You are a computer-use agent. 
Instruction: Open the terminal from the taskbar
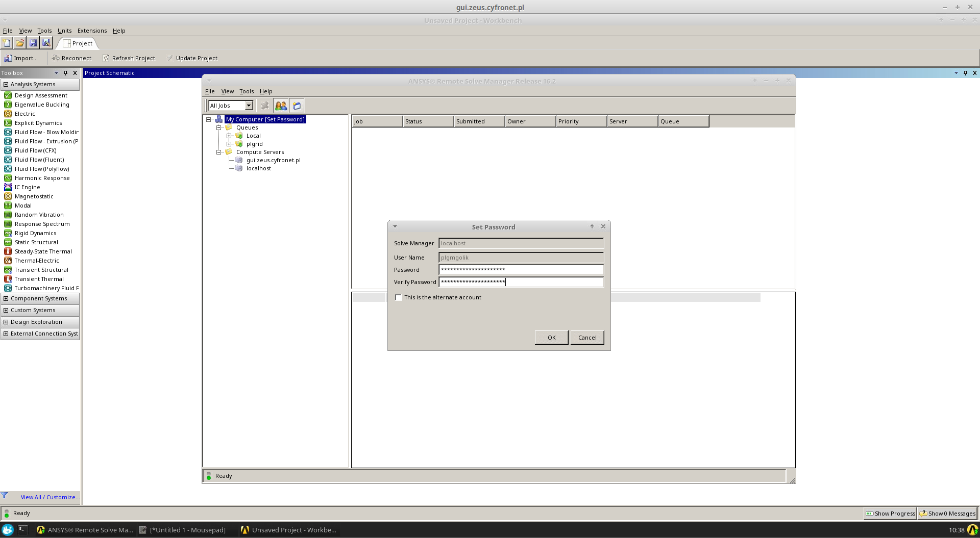23,530
